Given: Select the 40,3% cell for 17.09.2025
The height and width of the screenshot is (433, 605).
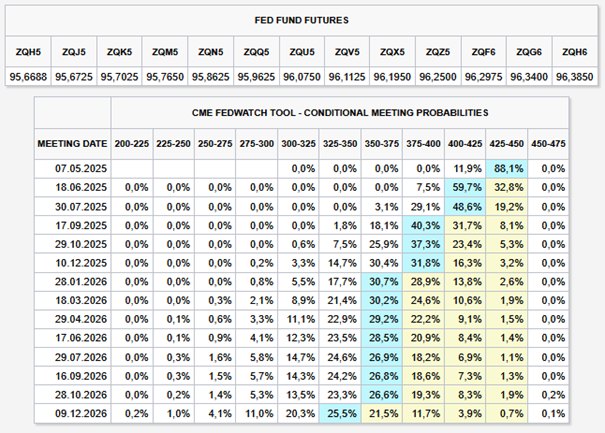Looking at the screenshot, I should (x=423, y=225).
